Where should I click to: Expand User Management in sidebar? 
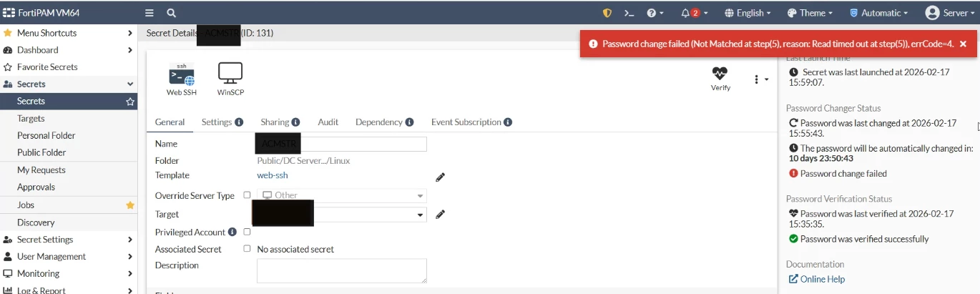pyautogui.click(x=69, y=257)
